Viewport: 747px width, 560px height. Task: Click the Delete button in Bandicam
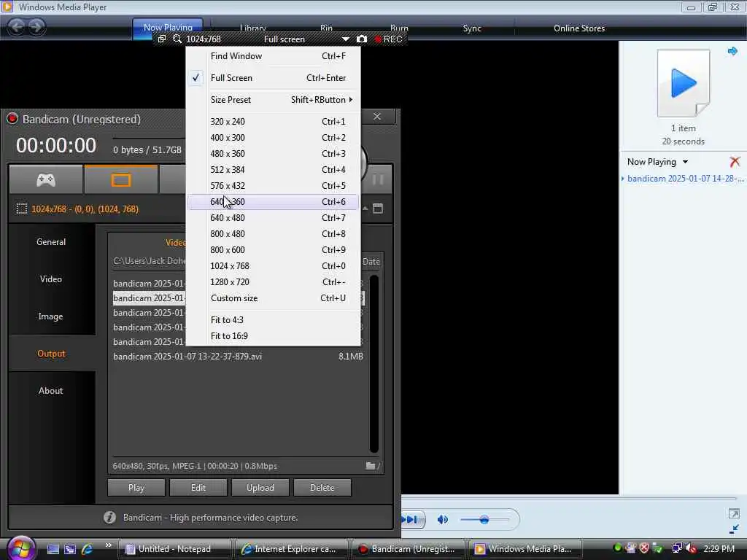[x=322, y=488]
